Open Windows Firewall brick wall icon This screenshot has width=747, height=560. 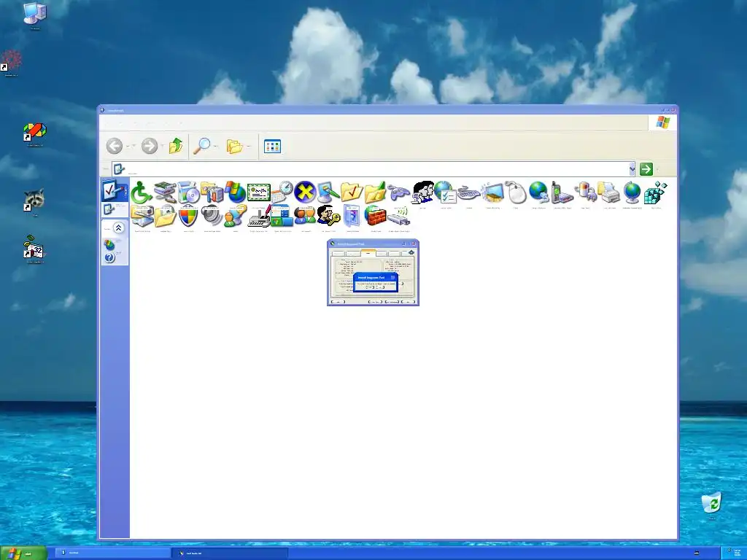pos(376,216)
